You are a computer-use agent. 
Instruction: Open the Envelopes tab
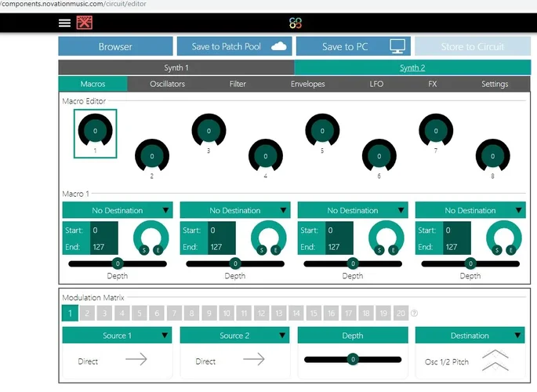307,84
